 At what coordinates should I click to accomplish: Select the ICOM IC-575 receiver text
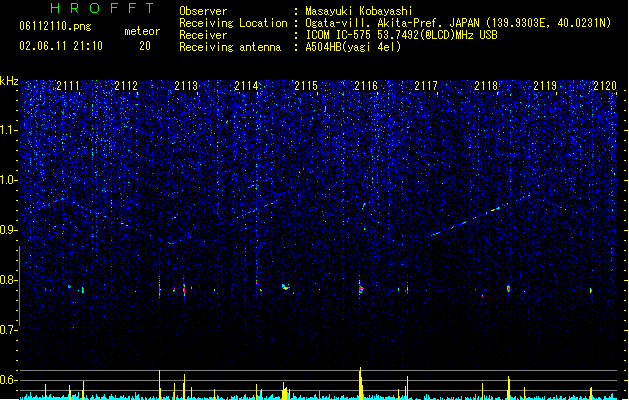402,35
